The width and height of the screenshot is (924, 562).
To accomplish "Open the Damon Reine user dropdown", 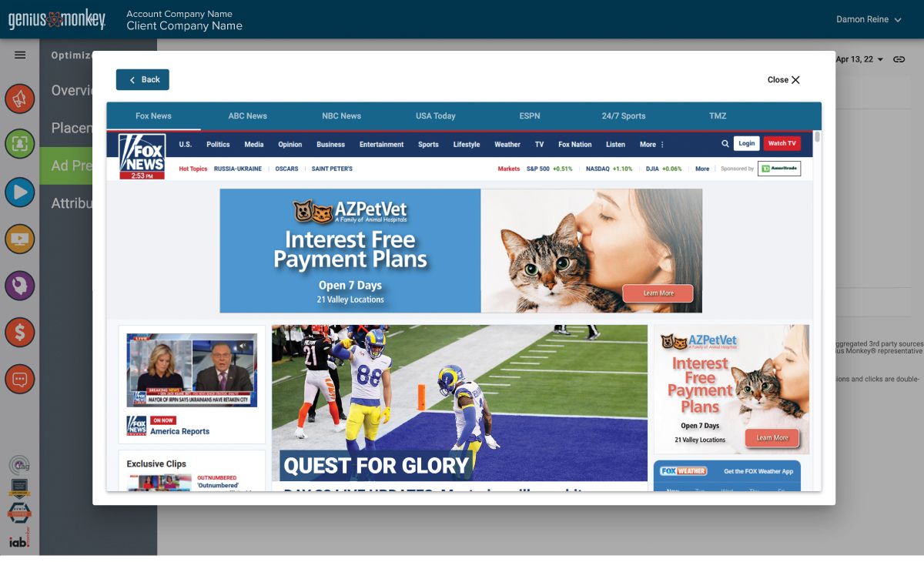I will [x=869, y=19].
